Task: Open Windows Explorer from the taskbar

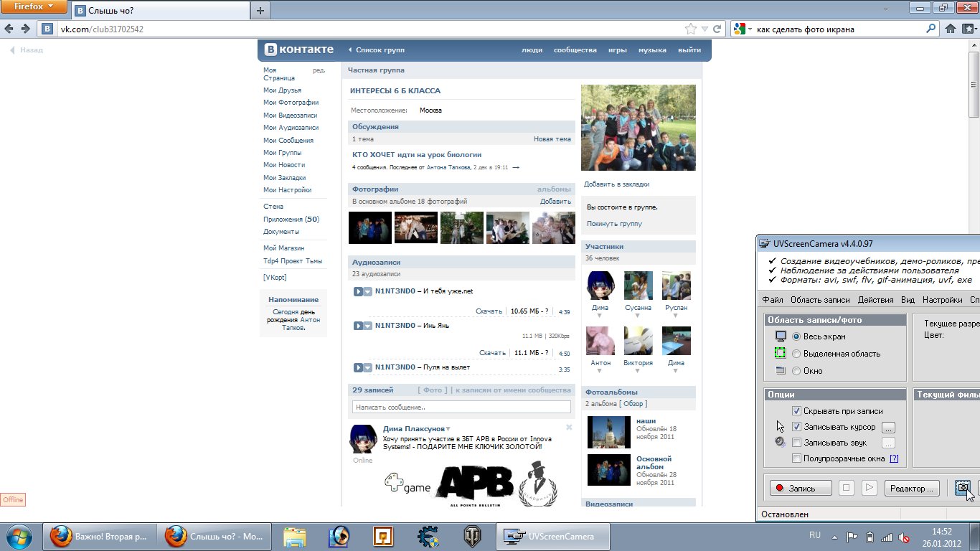Action: [x=296, y=537]
